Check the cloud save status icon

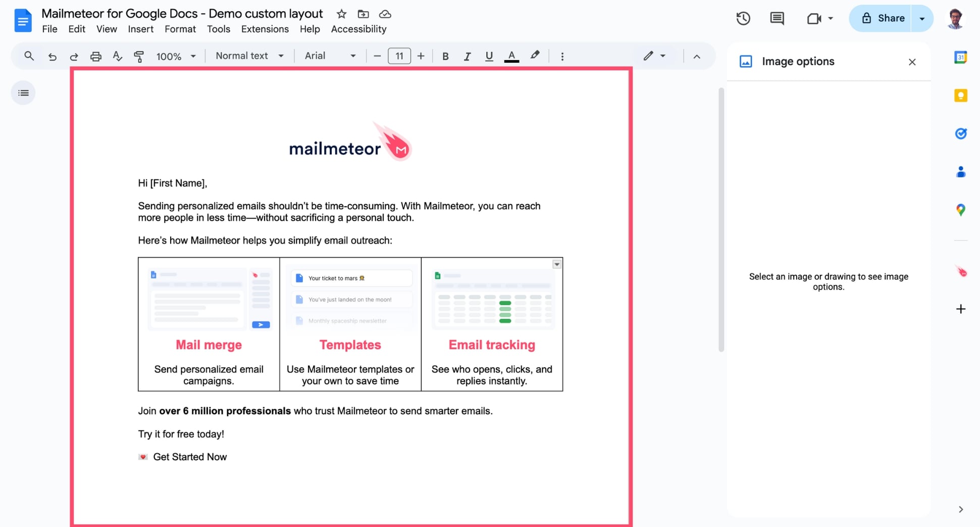[385, 14]
